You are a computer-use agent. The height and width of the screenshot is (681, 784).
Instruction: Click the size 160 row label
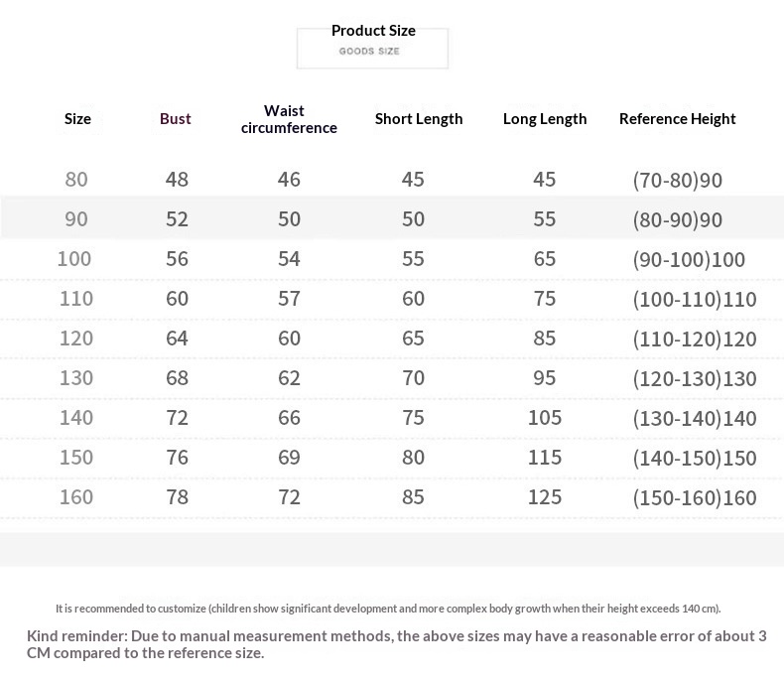pyautogui.click(x=76, y=497)
